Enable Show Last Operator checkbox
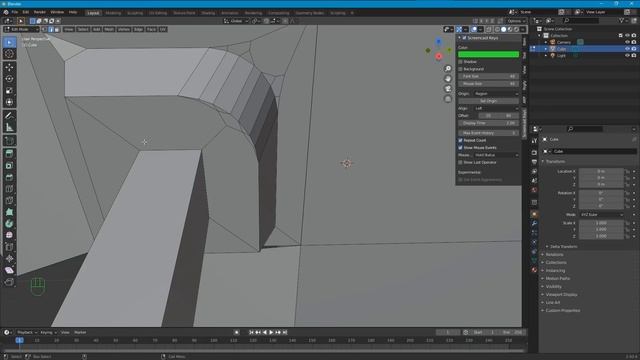This screenshot has width=640, height=360. pos(460,162)
